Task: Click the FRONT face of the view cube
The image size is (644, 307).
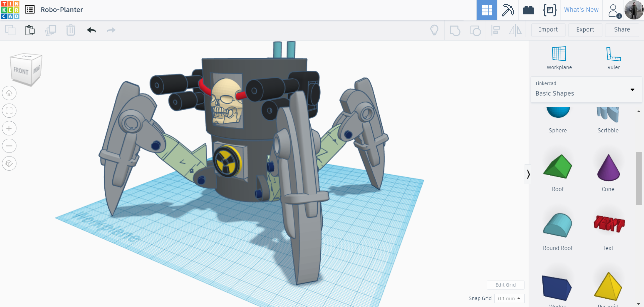Action: 21,70
